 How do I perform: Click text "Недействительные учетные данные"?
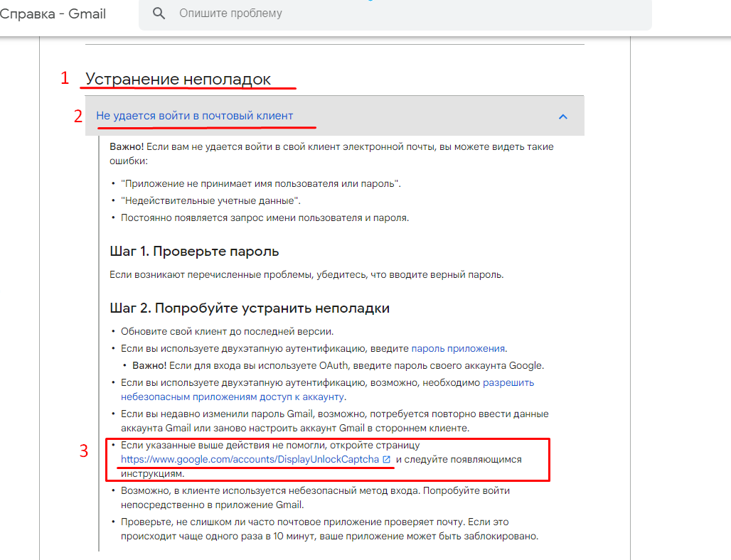click(x=210, y=201)
